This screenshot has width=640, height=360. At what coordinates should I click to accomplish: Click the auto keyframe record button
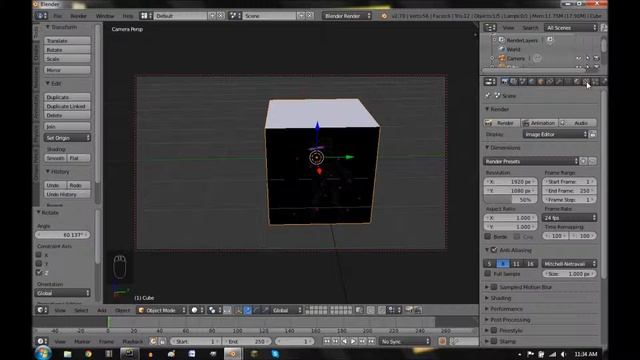tap(442, 341)
